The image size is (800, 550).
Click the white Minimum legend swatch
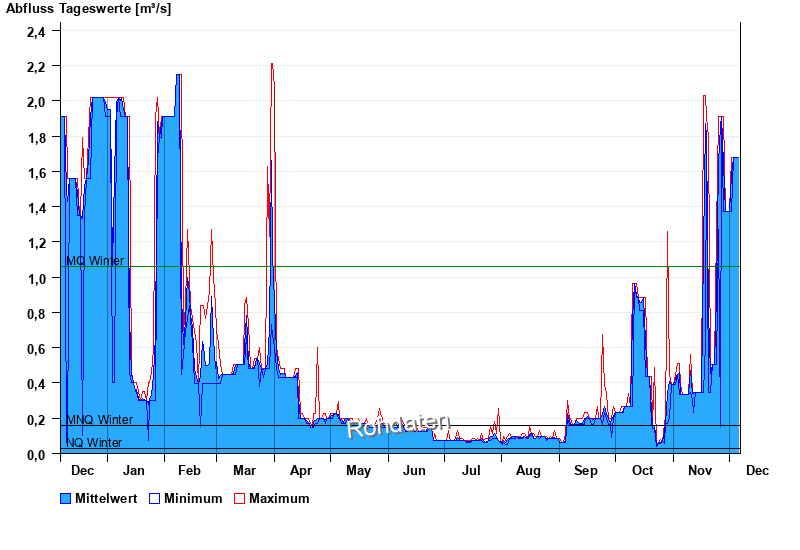tap(155, 498)
